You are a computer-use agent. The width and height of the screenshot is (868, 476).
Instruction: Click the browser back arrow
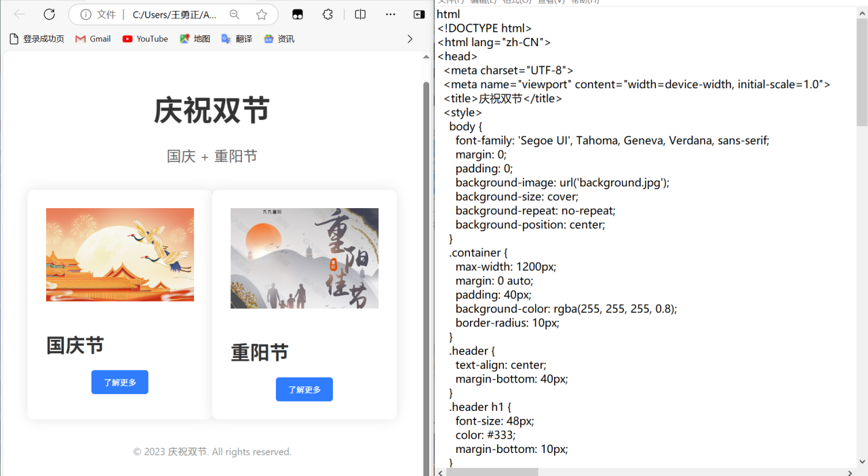click(20, 14)
